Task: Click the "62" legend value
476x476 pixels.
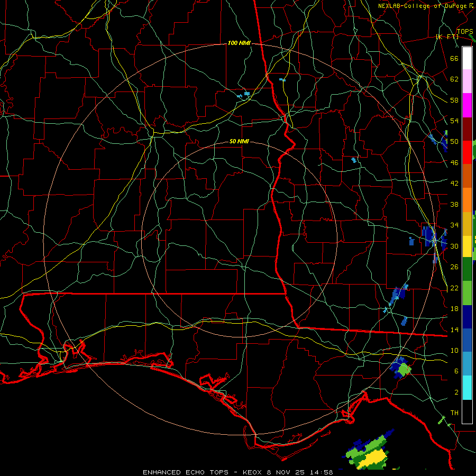Action: tap(454, 79)
